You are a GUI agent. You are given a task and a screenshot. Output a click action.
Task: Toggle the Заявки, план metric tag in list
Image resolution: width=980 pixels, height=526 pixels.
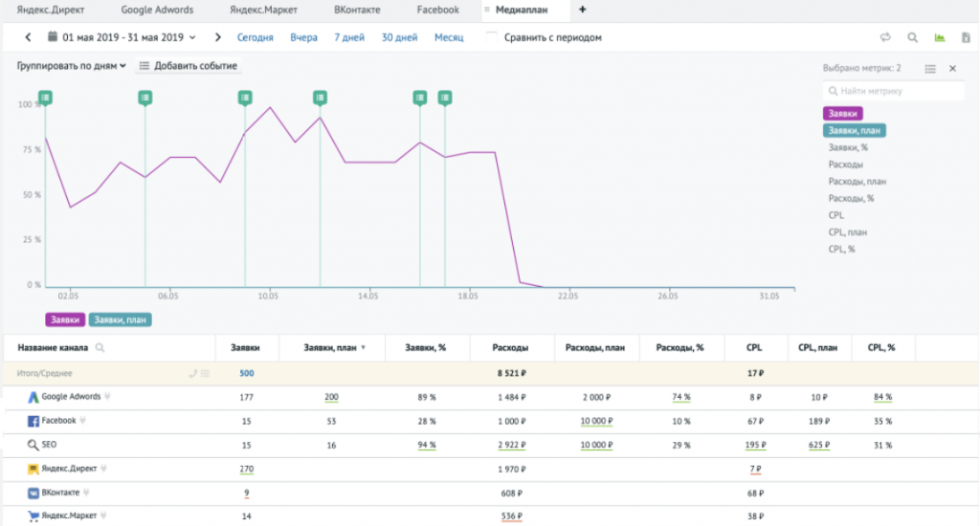pyautogui.click(x=854, y=131)
